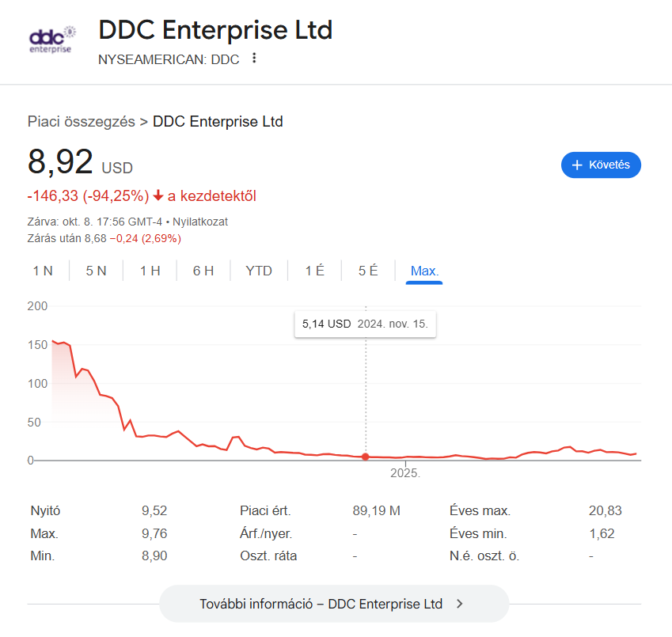The image size is (672, 637).
Task: Show the YTD chart range
Action: coord(259,271)
